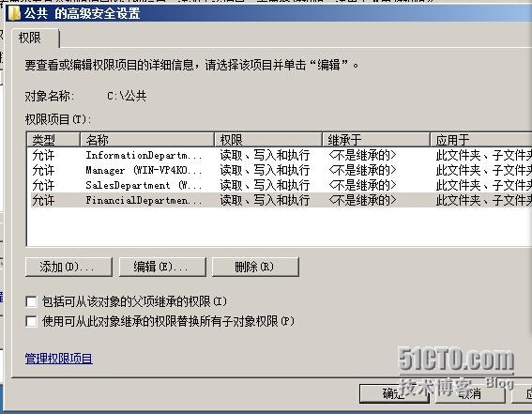Click 允许 in the SalesDepartment row

pos(43,185)
